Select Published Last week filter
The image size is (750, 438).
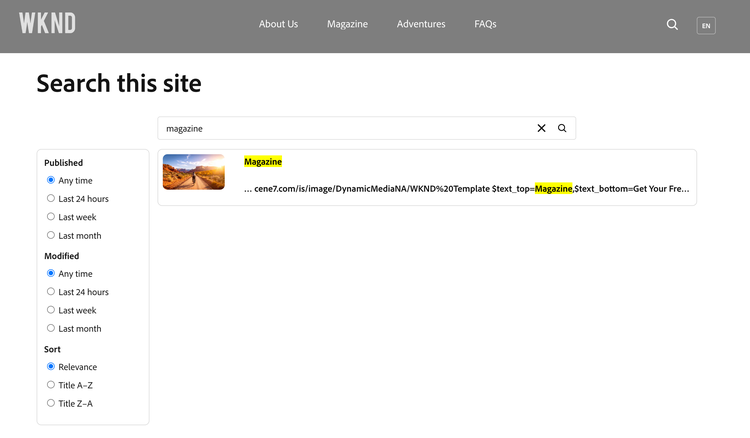pyautogui.click(x=51, y=217)
